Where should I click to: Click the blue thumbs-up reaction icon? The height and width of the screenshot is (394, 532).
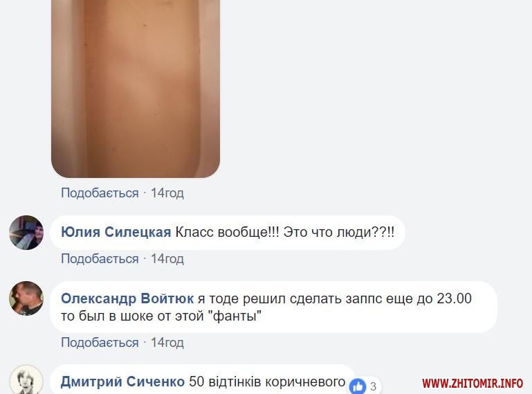358,386
